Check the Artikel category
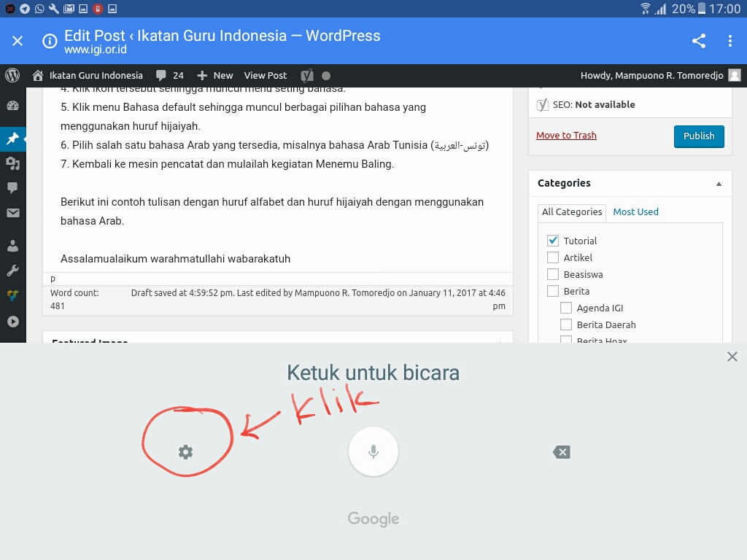This screenshot has height=560, width=747. 553,257
